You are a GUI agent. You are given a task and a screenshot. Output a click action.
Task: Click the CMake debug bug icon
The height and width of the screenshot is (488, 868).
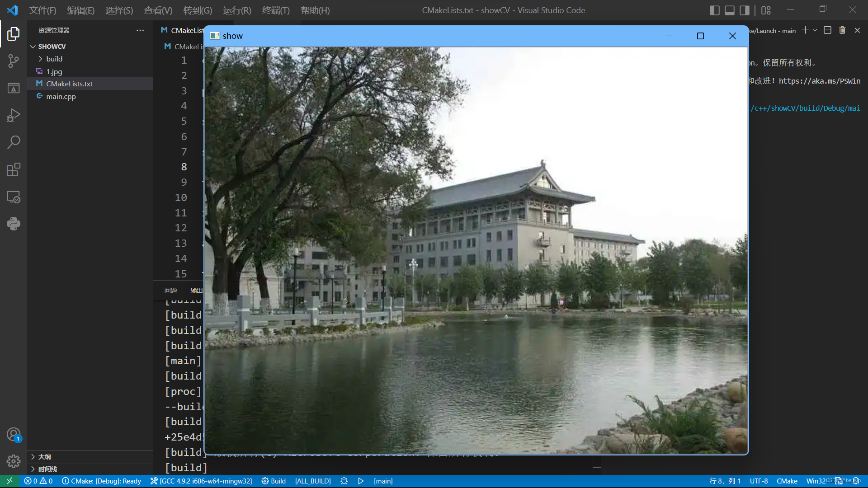pos(344,481)
